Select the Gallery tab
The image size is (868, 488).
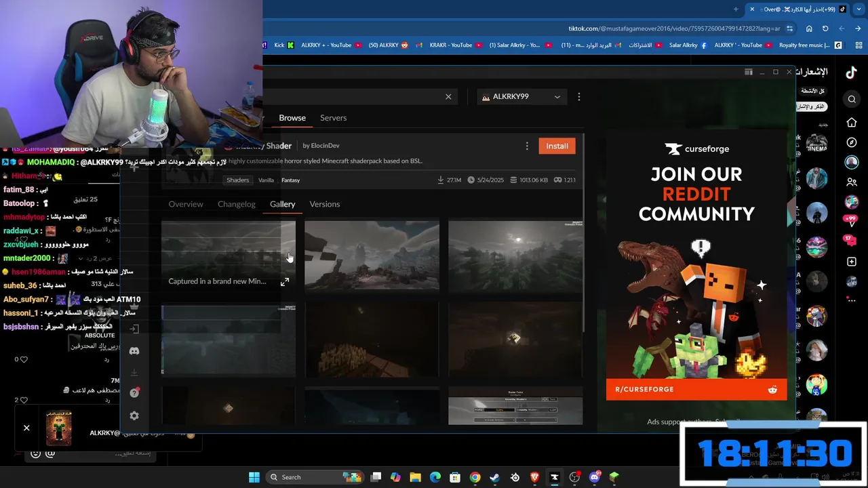coord(282,204)
